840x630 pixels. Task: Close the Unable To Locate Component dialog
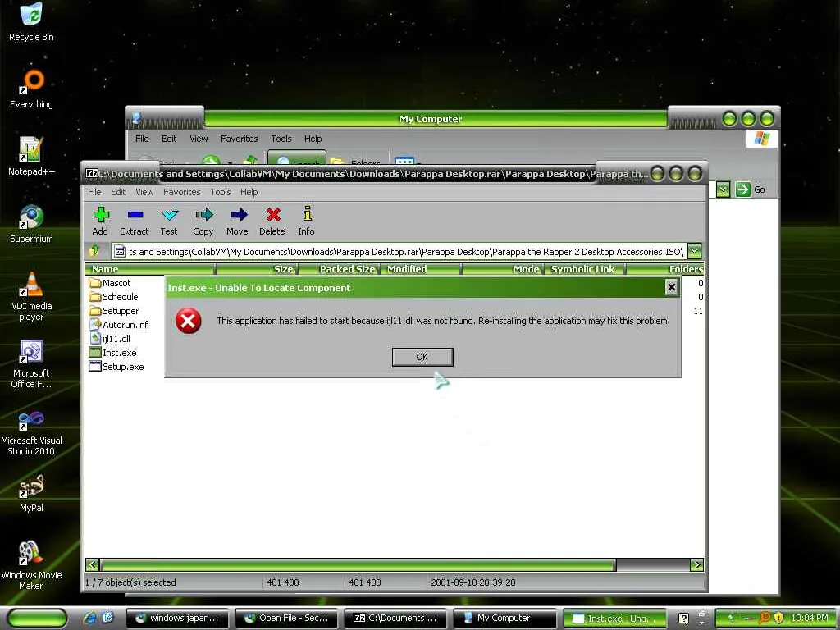(671, 288)
